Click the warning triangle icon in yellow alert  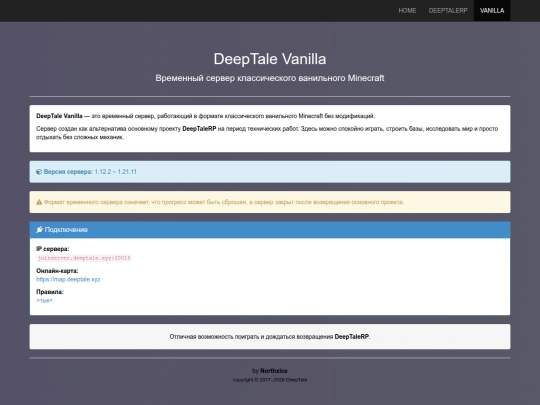[39, 202]
